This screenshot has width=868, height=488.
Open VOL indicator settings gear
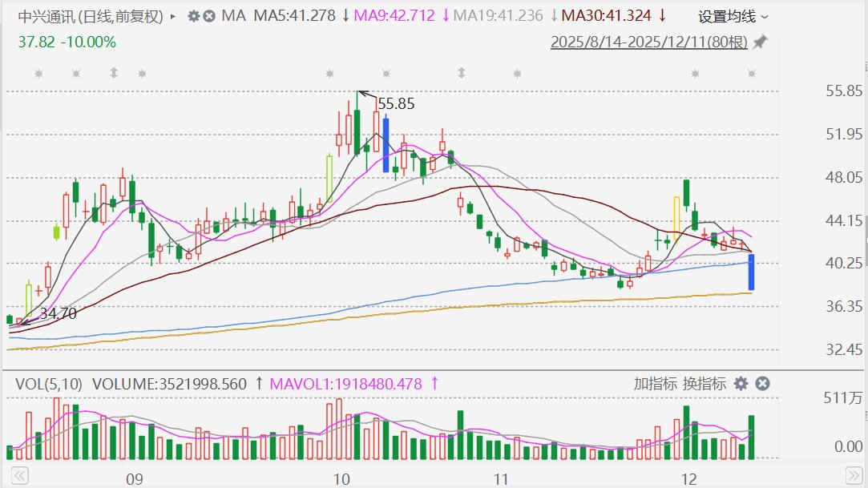741,384
